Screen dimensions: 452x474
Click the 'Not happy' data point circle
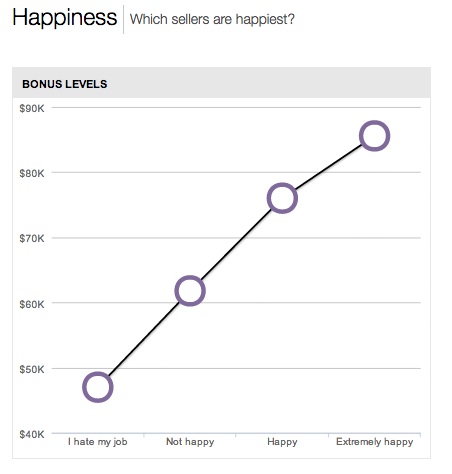pos(190,291)
